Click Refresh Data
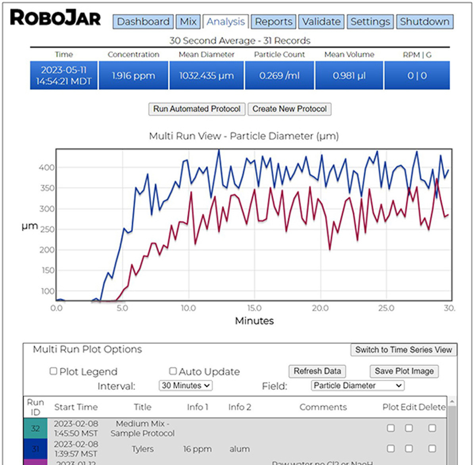 [x=317, y=371]
